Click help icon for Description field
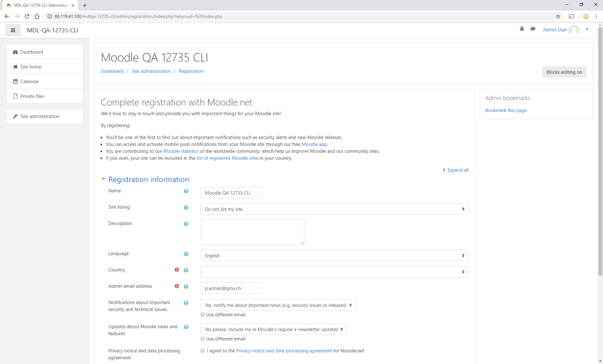The width and height of the screenshot is (603, 364). 186,224
